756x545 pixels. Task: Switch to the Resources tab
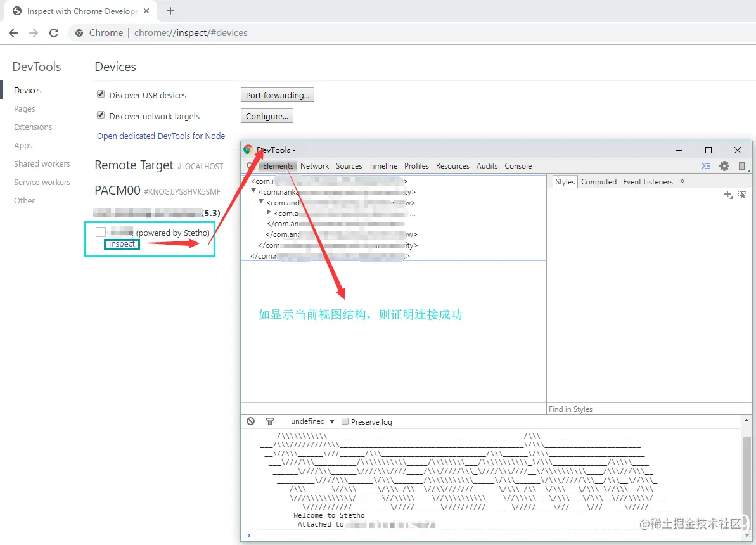(452, 166)
